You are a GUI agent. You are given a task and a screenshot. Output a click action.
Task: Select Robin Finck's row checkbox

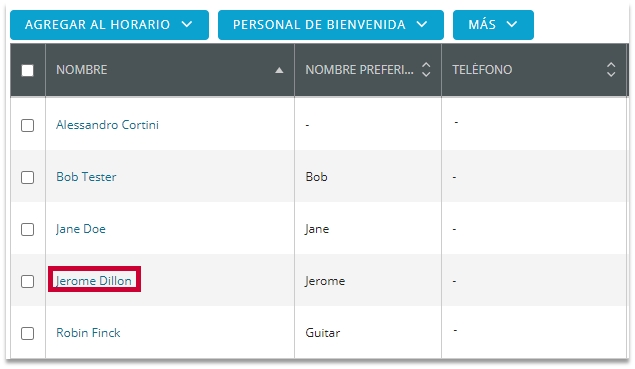point(28,333)
